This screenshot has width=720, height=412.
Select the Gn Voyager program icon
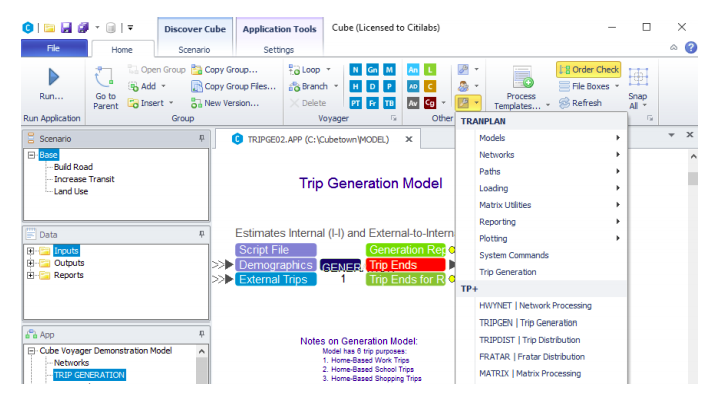click(373, 70)
